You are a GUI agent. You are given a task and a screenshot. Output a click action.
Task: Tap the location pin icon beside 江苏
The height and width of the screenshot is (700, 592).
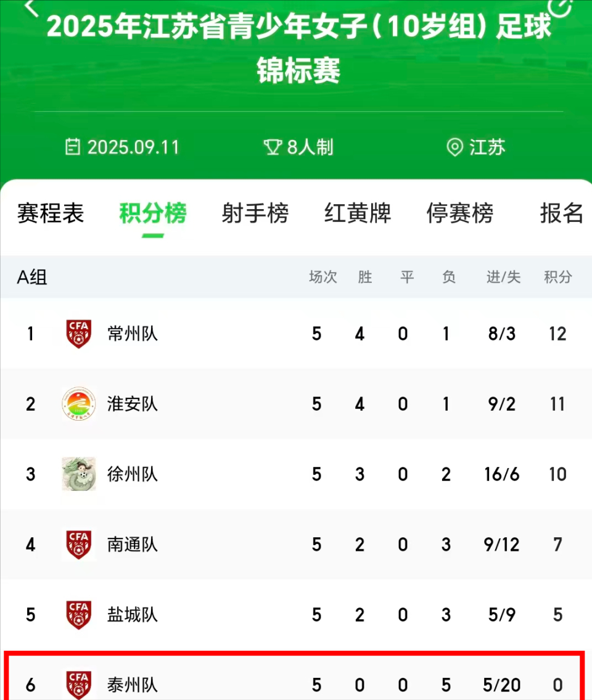point(454,147)
